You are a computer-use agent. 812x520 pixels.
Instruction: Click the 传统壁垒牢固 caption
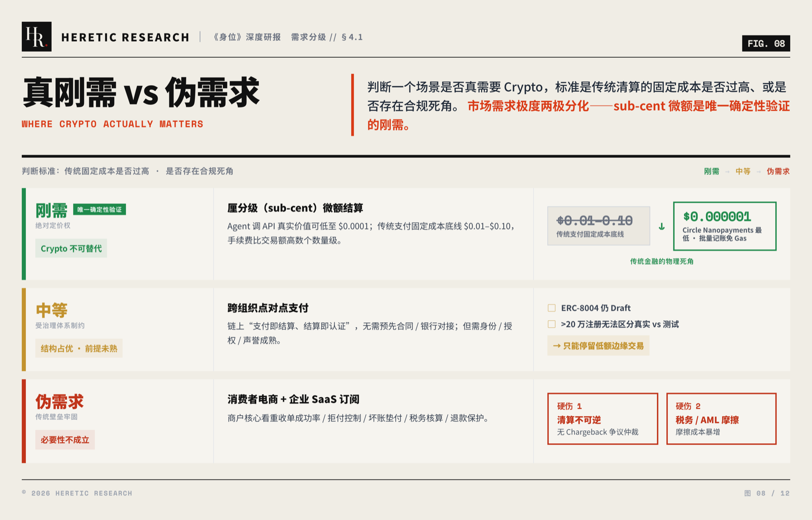coord(56,417)
